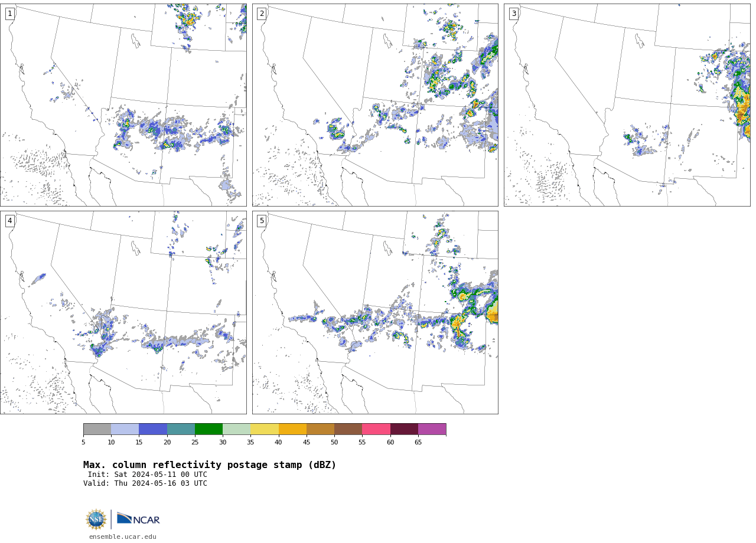This screenshot has height=543, width=756.
Task: Click the NSF logo icon
Action: click(96, 519)
